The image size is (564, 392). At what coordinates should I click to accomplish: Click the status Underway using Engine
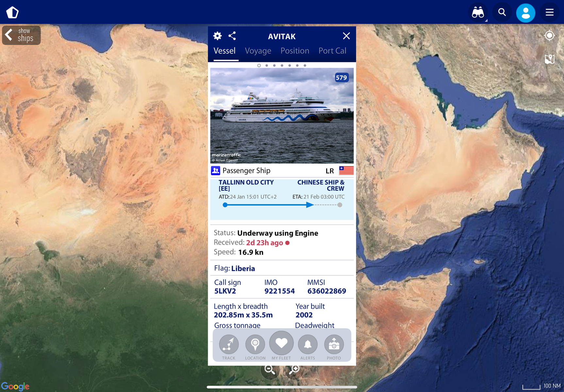[278, 233]
